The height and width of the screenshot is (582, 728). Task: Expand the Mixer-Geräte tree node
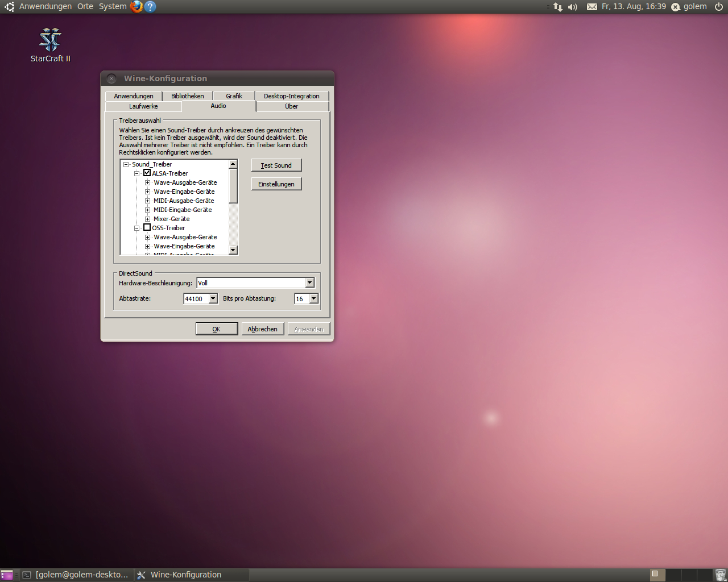coord(147,219)
